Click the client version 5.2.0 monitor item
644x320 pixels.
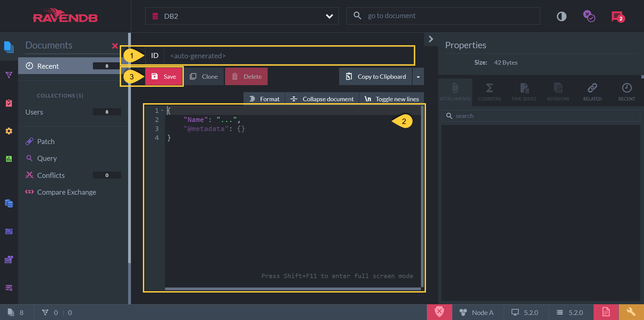coord(525,312)
